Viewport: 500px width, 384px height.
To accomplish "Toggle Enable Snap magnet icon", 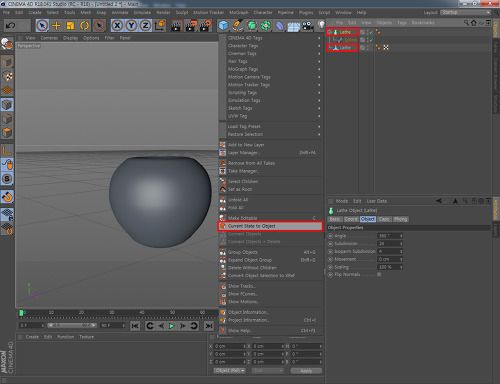I will click(x=7, y=197).
